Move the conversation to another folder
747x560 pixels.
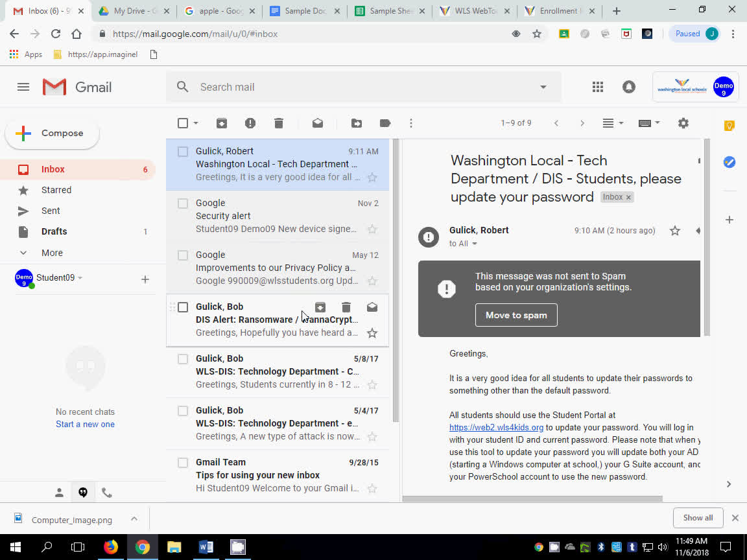tap(356, 122)
